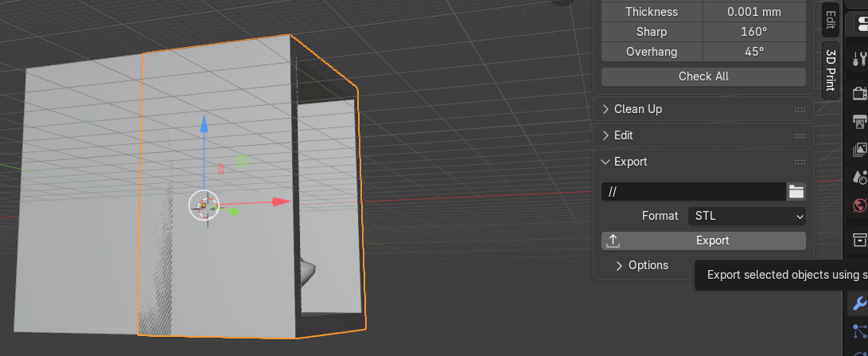Click the Export button
Screen dimensions: 868x356
coord(703,241)
